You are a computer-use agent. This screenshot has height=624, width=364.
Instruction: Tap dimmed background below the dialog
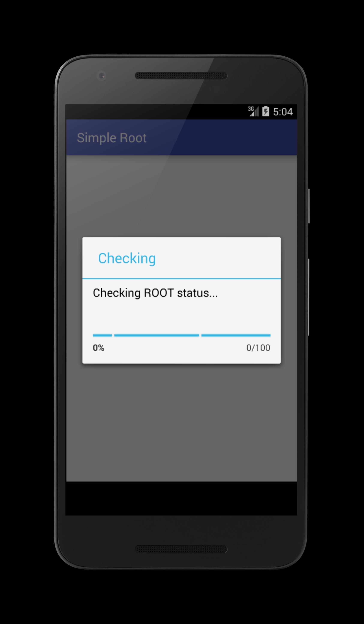coord(181,423)
